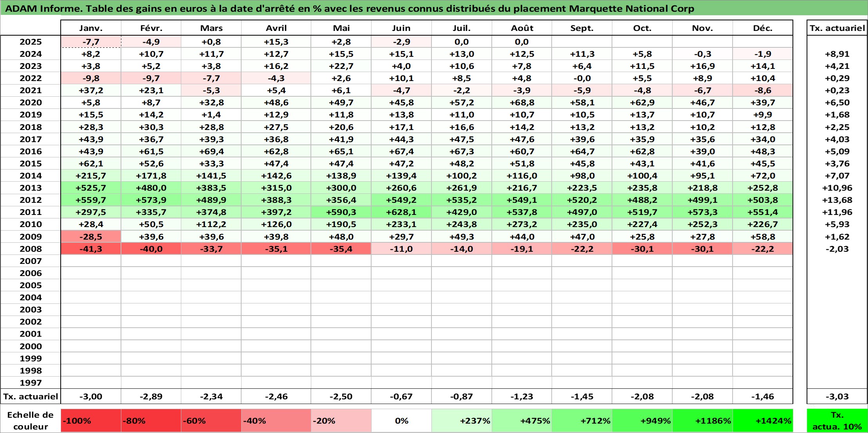The width and height of the screenshot is (868, 433).
Task: Select the 2007 row label
Action: click(31, 261)
